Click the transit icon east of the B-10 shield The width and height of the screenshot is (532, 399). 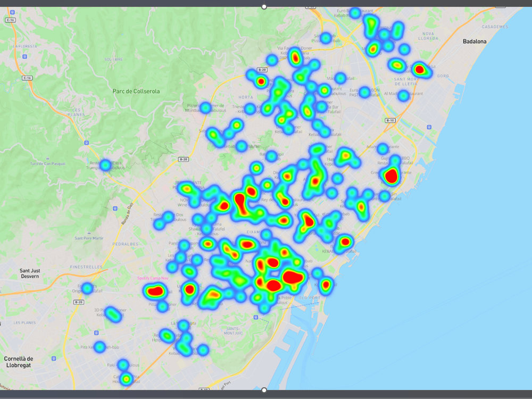coord(429,127)
